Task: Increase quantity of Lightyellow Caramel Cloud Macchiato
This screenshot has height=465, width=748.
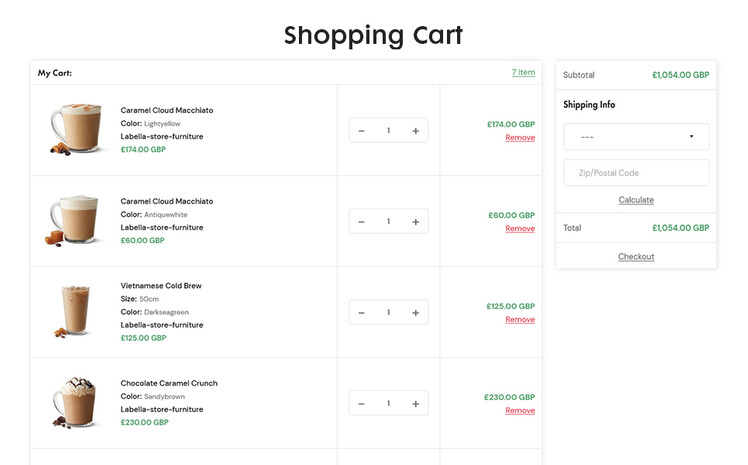Action: (x=416, y=131)
